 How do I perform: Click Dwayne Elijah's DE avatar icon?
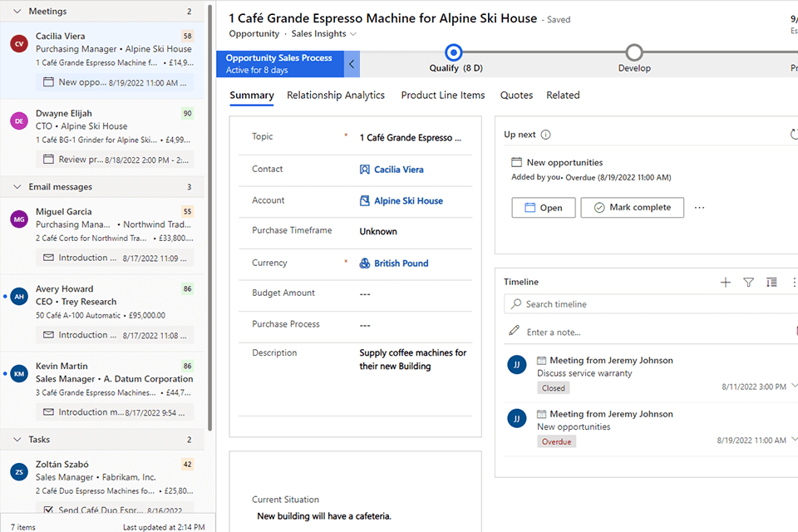pos(18,121)
